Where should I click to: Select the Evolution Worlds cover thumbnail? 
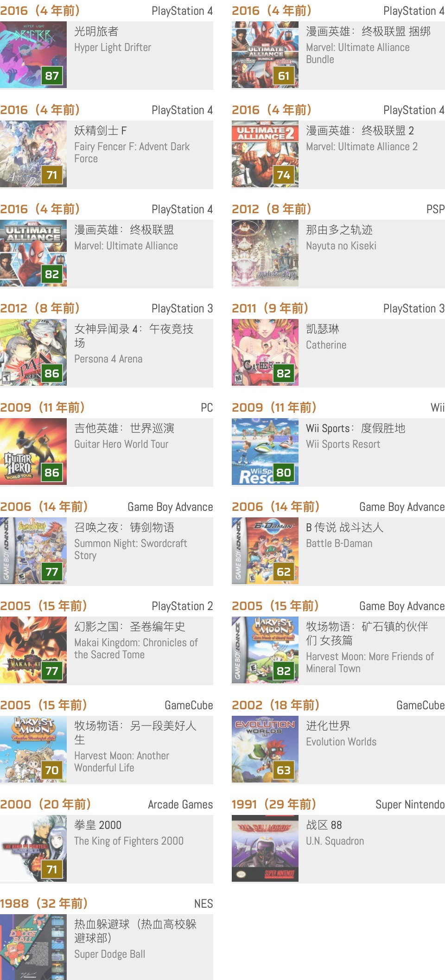[x=265, y=749]
